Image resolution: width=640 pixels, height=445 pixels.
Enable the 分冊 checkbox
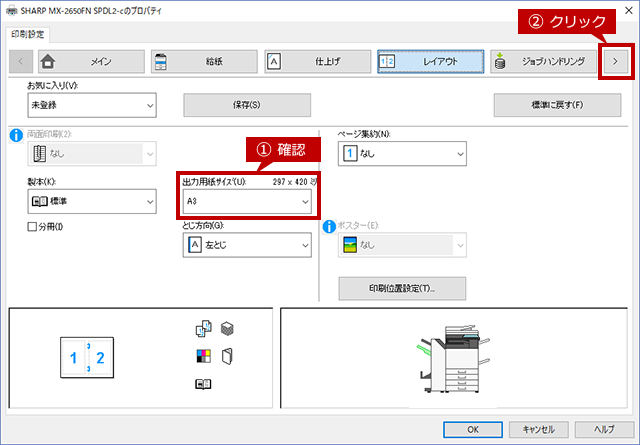click(x=32, y=227)
